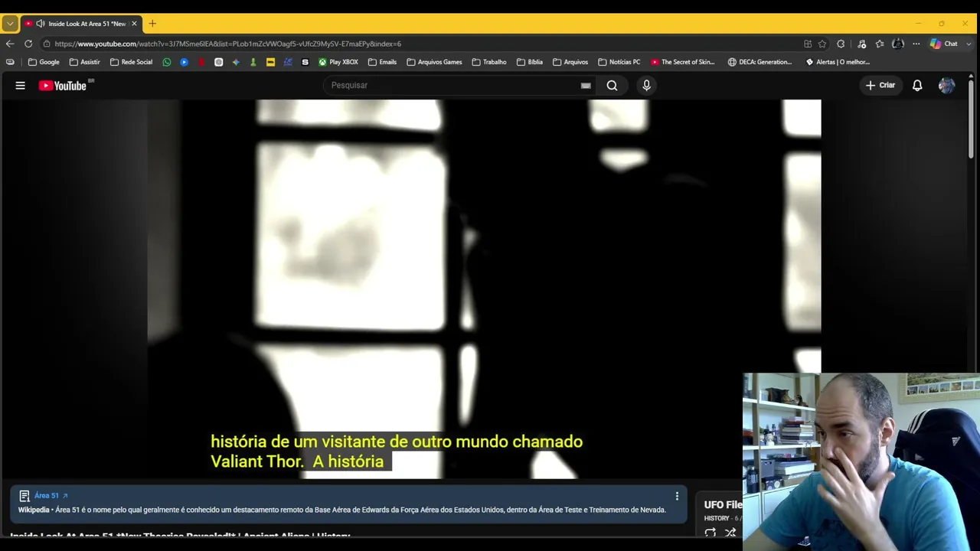Screen dimensions: 980x551
Task: Click the Criar create button
Action: coord(880,86)
